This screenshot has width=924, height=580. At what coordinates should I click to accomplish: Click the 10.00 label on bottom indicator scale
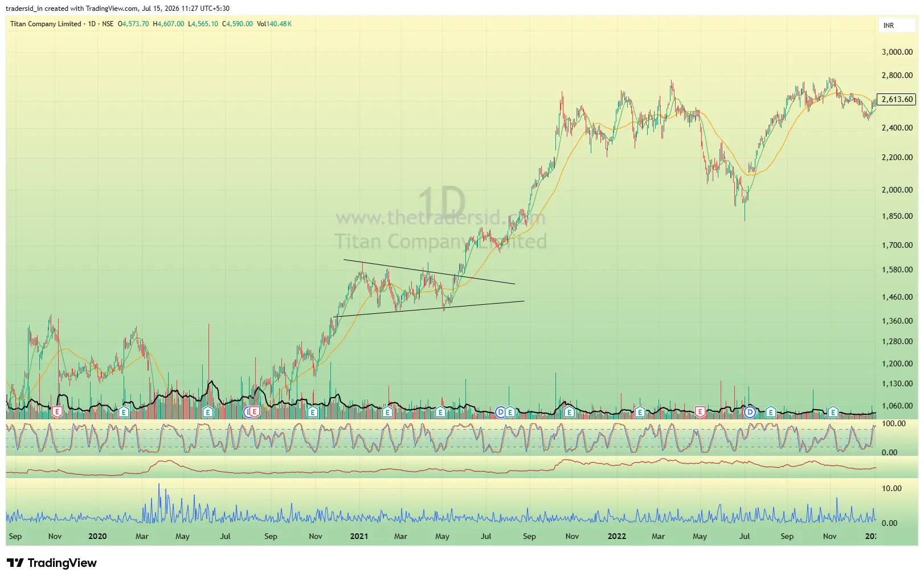click(892, 488)
